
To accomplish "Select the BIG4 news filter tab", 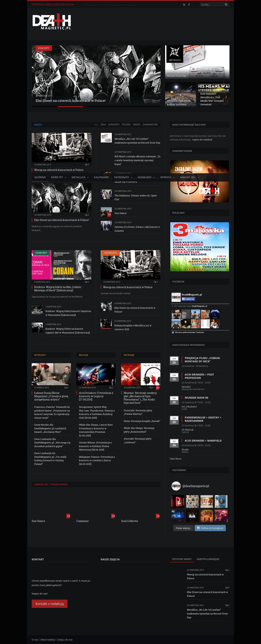I will tap(103, 124).
